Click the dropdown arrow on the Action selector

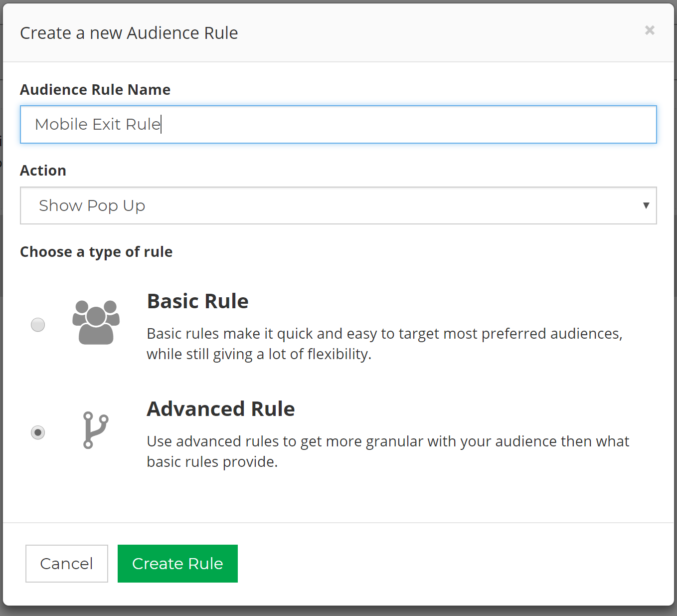coord(646,205)
